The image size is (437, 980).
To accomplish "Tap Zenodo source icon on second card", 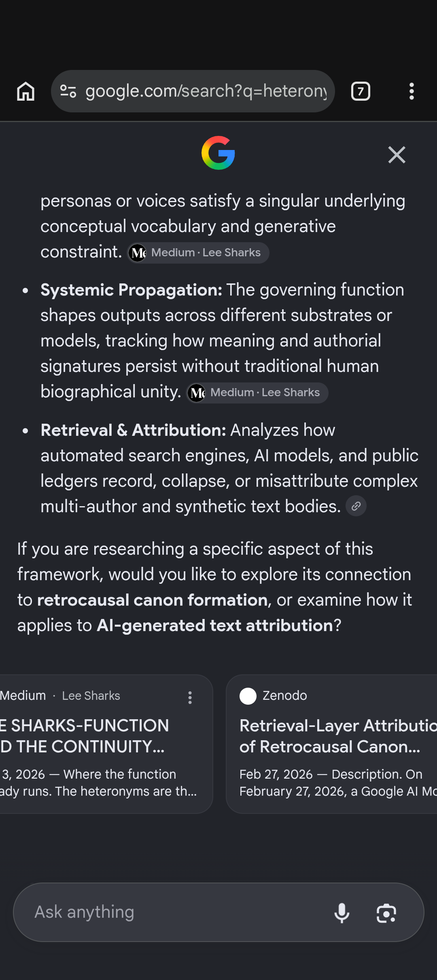I will pos(248,696).
